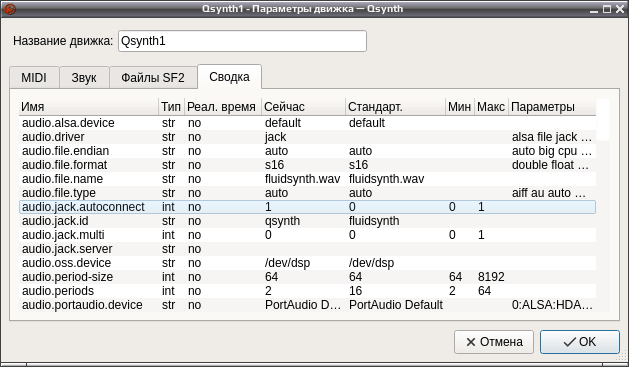This screenshot has height=367, width=629.
Task: Select the audio.period-size row
Action: (x=307, y=277)
